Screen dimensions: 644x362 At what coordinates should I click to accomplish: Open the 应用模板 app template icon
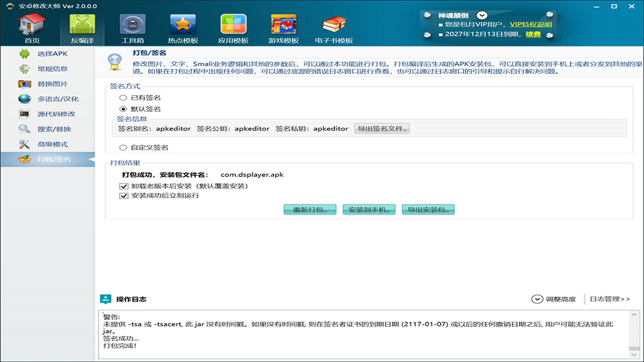click(233, 24)
